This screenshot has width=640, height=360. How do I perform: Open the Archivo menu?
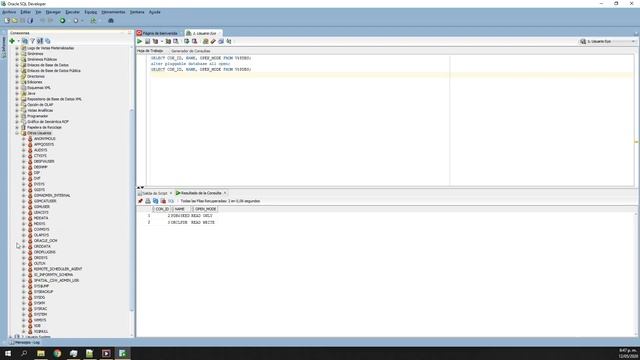point(9,12)
